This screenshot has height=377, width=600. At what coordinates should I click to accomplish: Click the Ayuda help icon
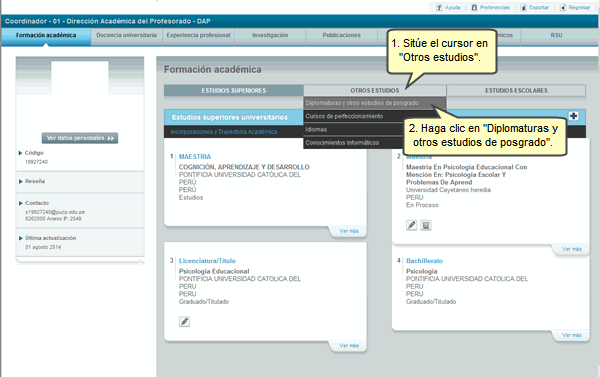click(x=439, y=7)
